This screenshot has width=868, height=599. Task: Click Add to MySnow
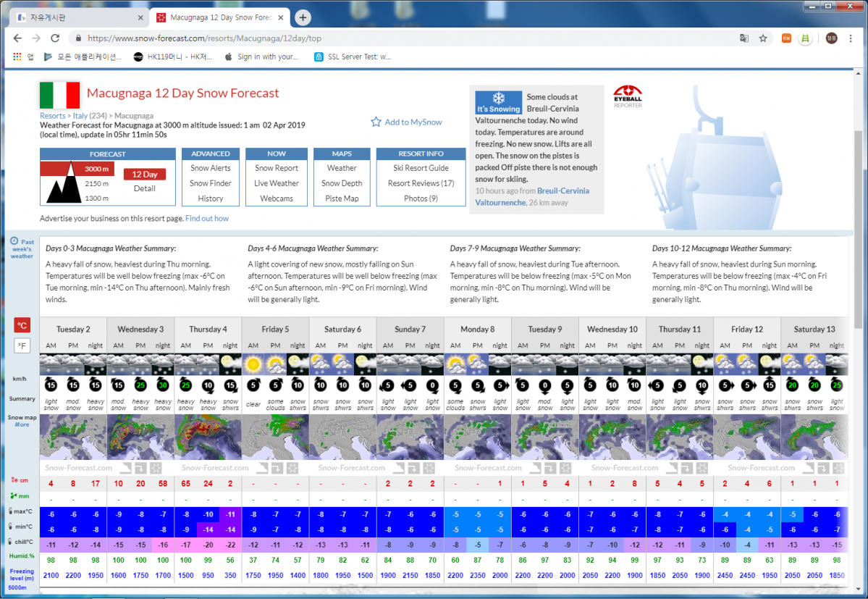[406, 122]
